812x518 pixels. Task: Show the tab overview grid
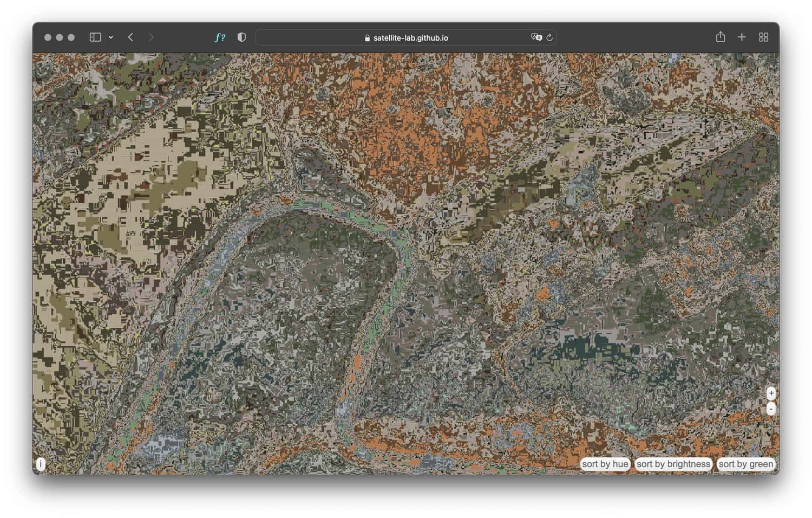coord(763,37)
